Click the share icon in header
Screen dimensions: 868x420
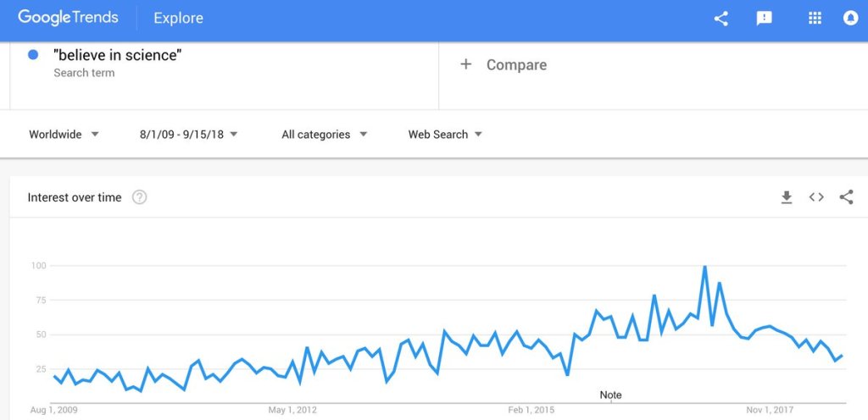click(721, 18)
